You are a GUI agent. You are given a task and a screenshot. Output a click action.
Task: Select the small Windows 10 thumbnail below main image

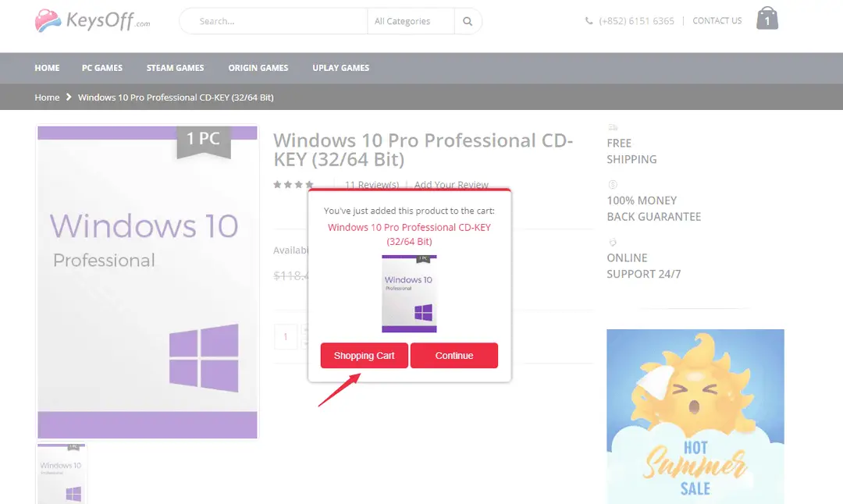(x=62, y=473)
